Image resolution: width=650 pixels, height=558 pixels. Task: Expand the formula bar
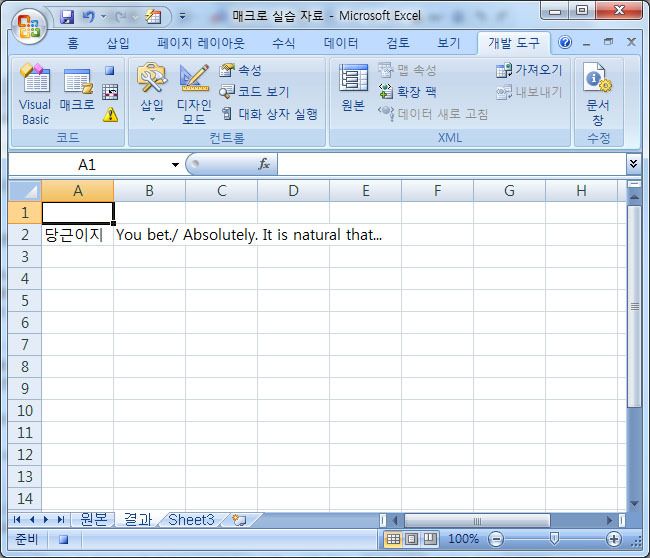(x=633, y=164)
